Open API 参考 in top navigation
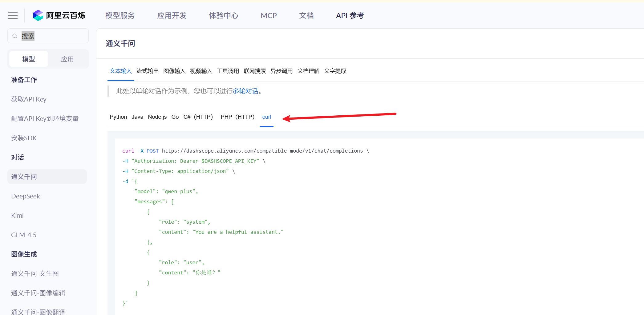This screenshot has height=315, width=644. pyautogui.click(x=350, y=15)
